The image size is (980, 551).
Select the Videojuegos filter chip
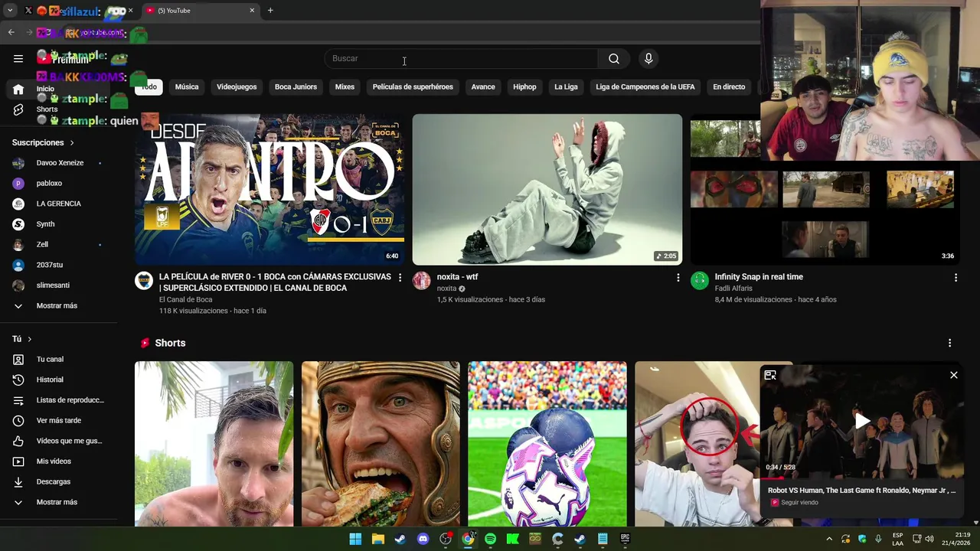pyautogui.click(x=237, y=87)
